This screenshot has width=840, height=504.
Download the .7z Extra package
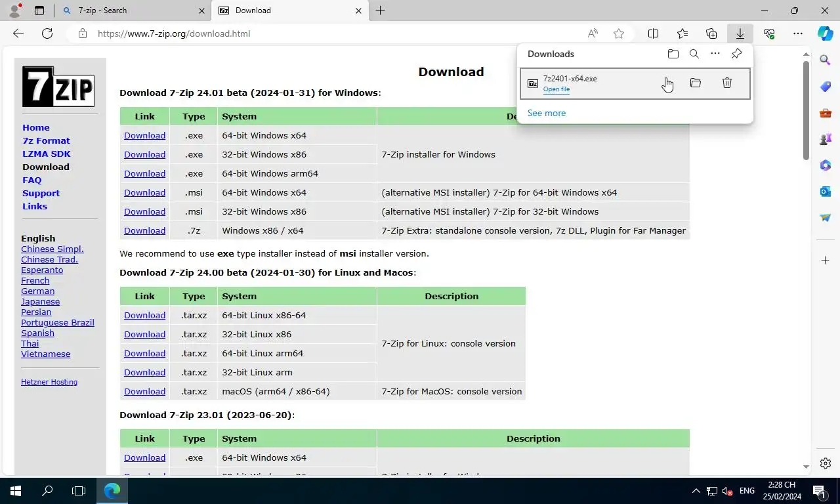144,230
